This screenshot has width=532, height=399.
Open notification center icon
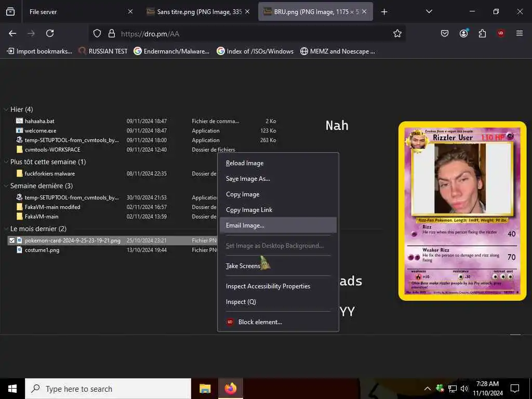pos(515,389)
